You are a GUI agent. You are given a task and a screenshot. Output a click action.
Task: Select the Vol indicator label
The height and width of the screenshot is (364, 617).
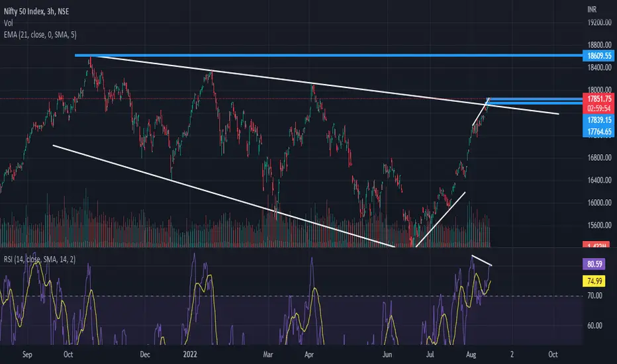click(x=8, y=23)
